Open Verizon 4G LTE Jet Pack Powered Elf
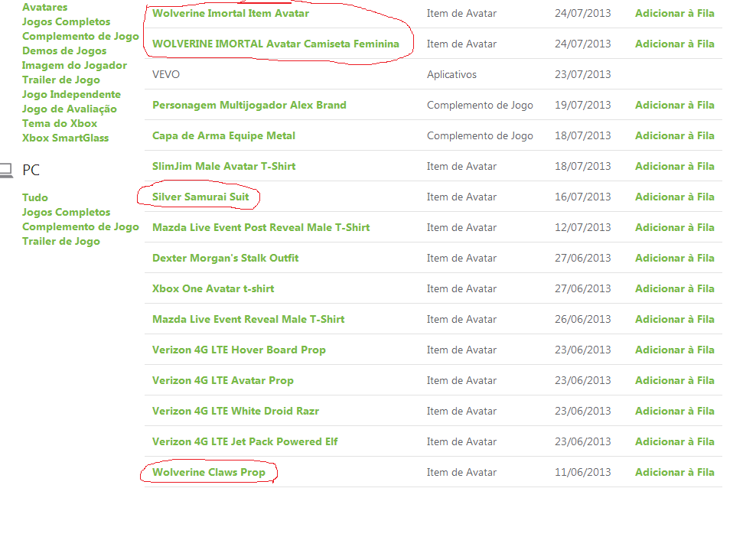 (x=245, y=441)
